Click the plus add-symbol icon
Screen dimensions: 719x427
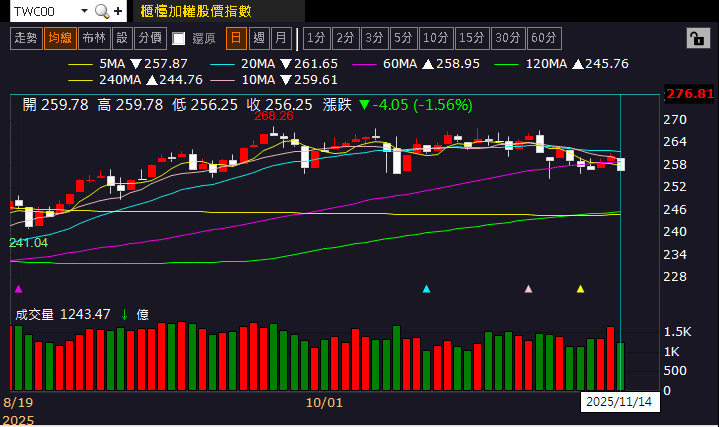(x=118, y=11)
